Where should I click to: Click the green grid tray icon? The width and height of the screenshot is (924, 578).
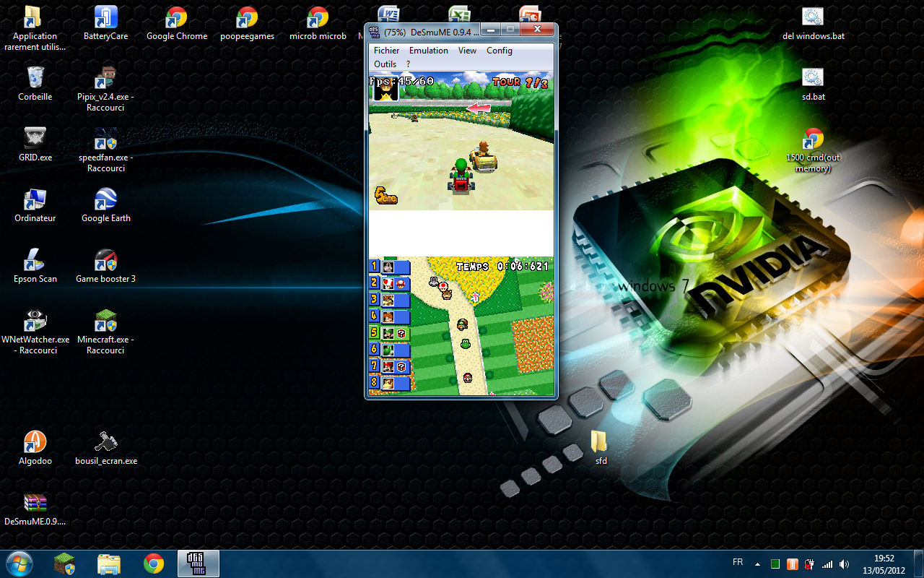[775, 564]
